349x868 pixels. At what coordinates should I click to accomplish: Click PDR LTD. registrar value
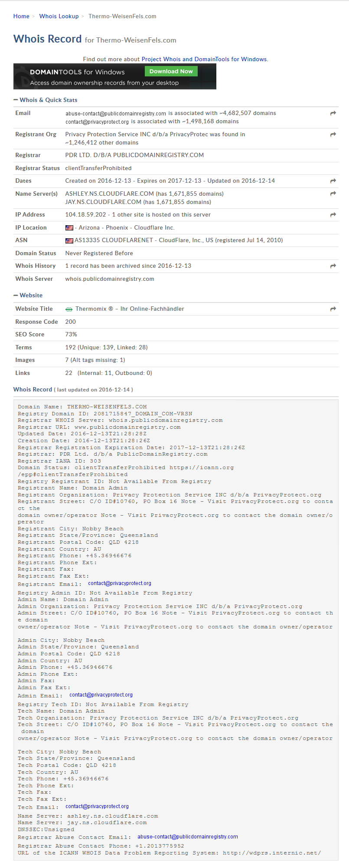(x=134, y=155)
